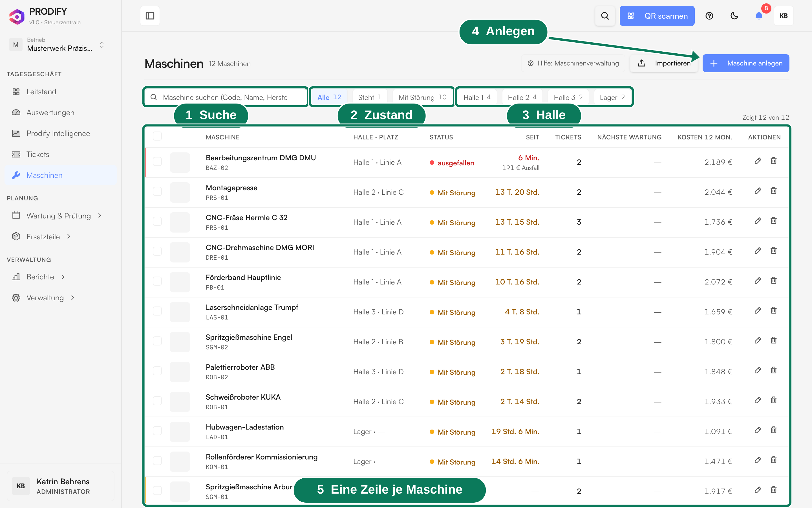Open notifications bell with badge 8

pos(759,16)
